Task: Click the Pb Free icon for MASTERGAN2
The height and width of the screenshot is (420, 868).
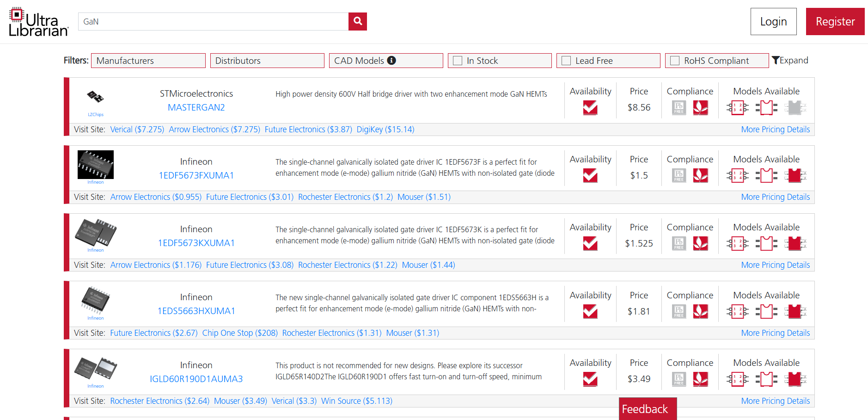Action: [x=679, y=108]
